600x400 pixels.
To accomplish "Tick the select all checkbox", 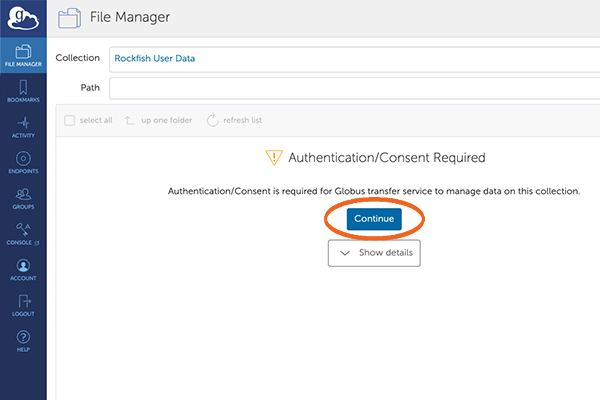I will (x=69, y=121).
